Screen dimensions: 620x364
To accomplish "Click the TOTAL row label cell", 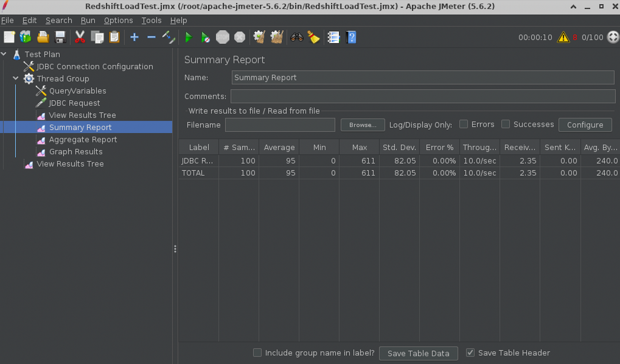I will click(199, 173).
